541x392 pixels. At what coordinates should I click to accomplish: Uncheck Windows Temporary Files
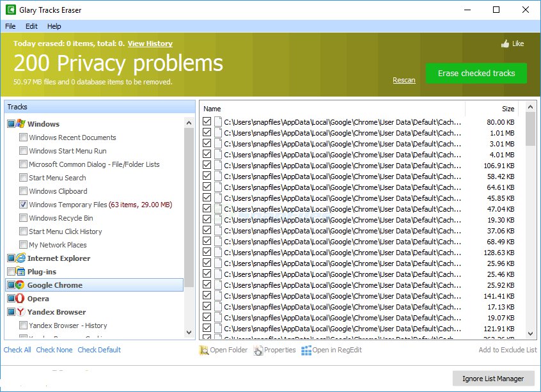pos(23,204)
